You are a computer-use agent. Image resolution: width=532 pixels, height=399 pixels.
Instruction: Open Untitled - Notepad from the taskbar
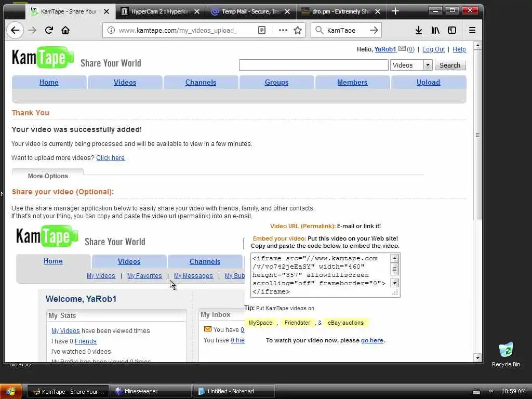tap(234, 392)
